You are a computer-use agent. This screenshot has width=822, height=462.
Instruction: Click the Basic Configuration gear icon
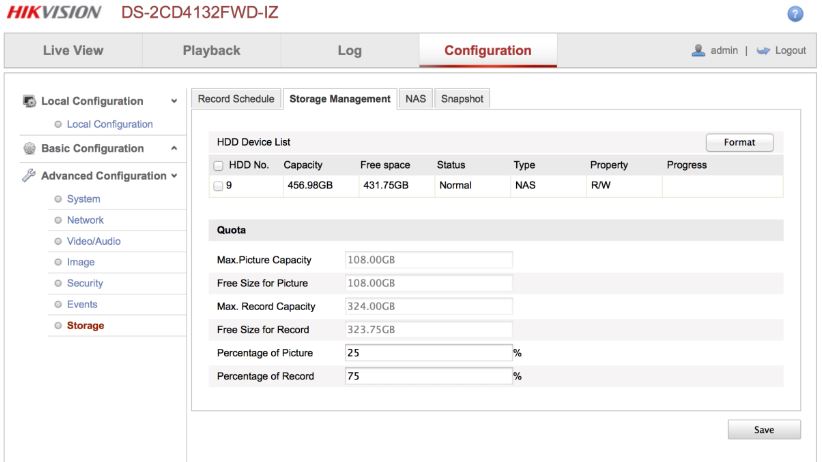[30, 149]
